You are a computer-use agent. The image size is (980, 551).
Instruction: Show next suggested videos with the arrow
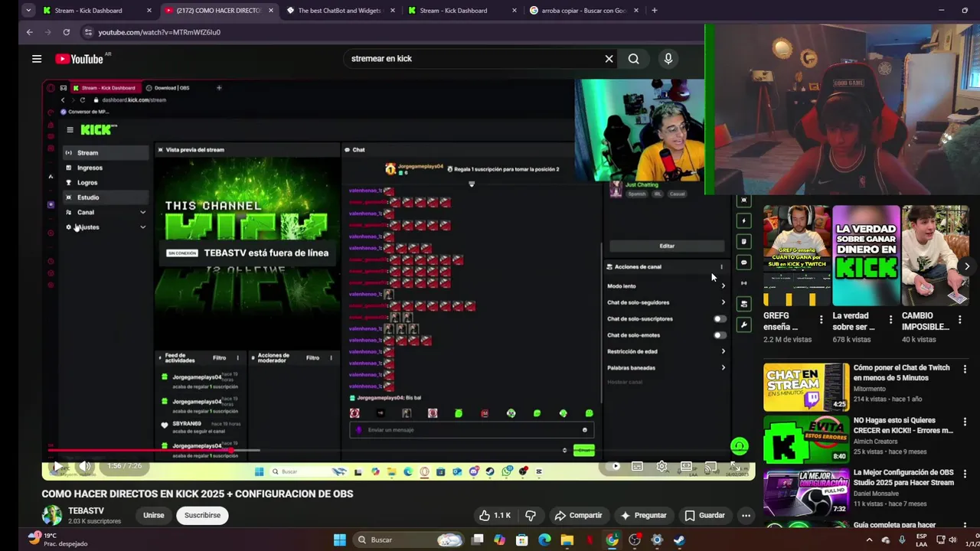pos(967,266)
